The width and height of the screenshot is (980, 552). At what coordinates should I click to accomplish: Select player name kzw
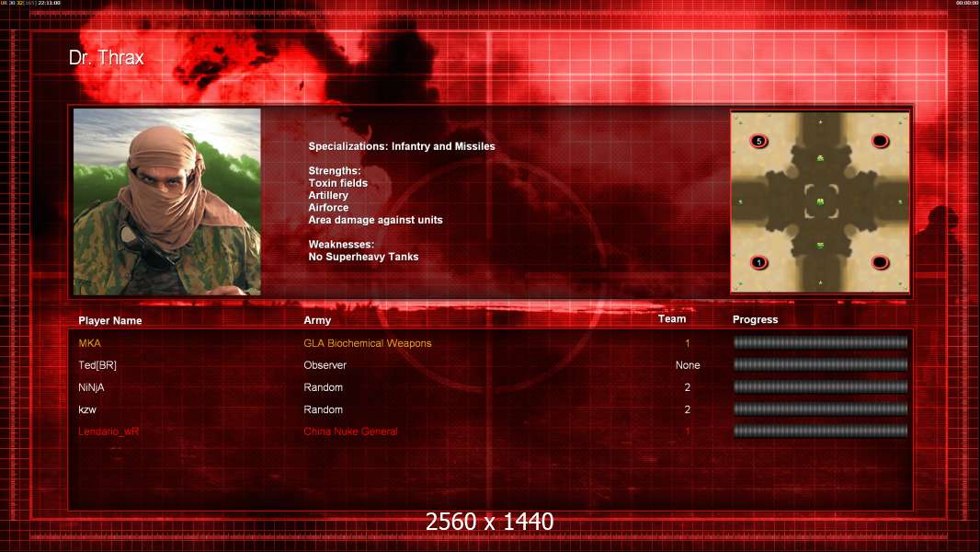coord(86,410)
